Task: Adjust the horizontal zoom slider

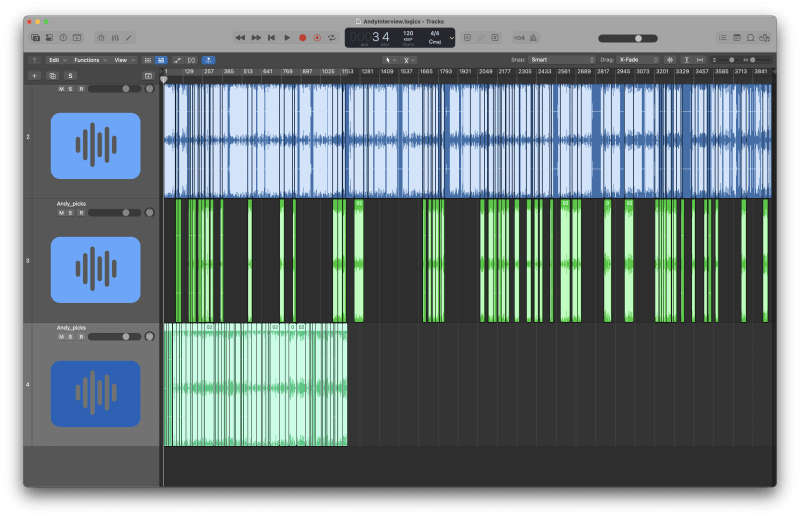Action: pyautogui.click(x=758, y=60)
